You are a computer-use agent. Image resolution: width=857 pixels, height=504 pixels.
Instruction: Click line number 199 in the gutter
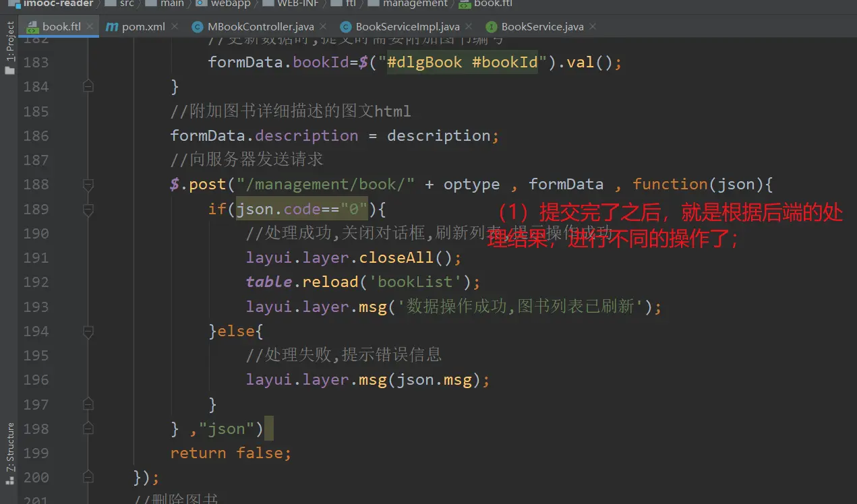(36, 453)
